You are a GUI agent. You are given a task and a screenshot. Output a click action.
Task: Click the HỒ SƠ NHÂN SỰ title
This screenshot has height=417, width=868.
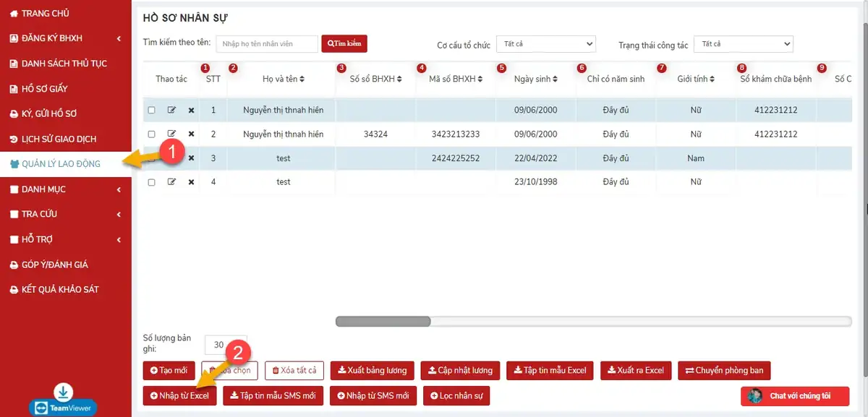pos(185,17)
